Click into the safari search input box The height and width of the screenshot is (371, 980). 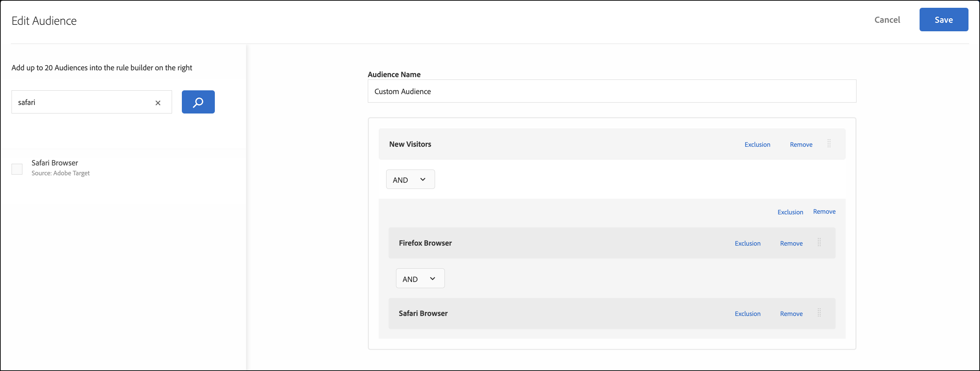(x=82, y=102)
